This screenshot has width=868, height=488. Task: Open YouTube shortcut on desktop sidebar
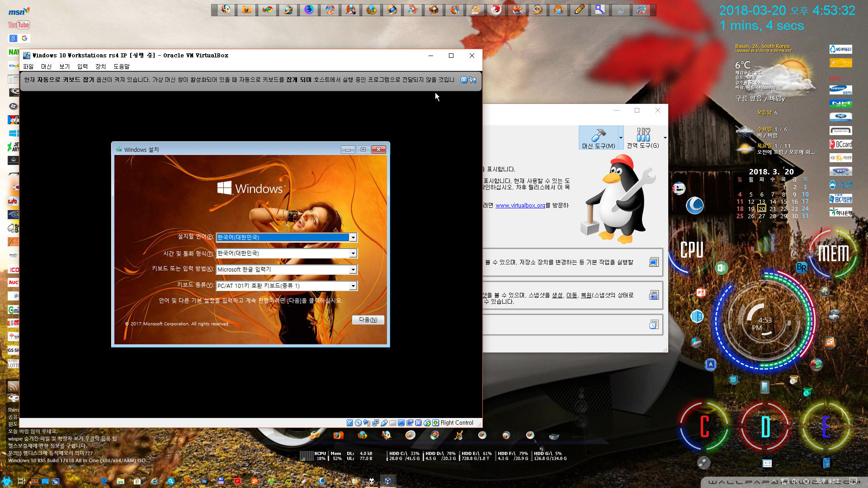[19, 25]
